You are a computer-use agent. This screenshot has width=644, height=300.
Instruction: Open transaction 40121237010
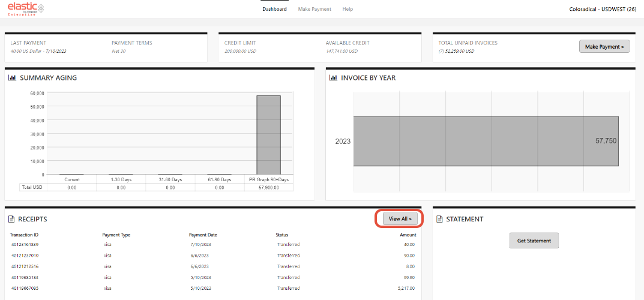pos(25,256)
